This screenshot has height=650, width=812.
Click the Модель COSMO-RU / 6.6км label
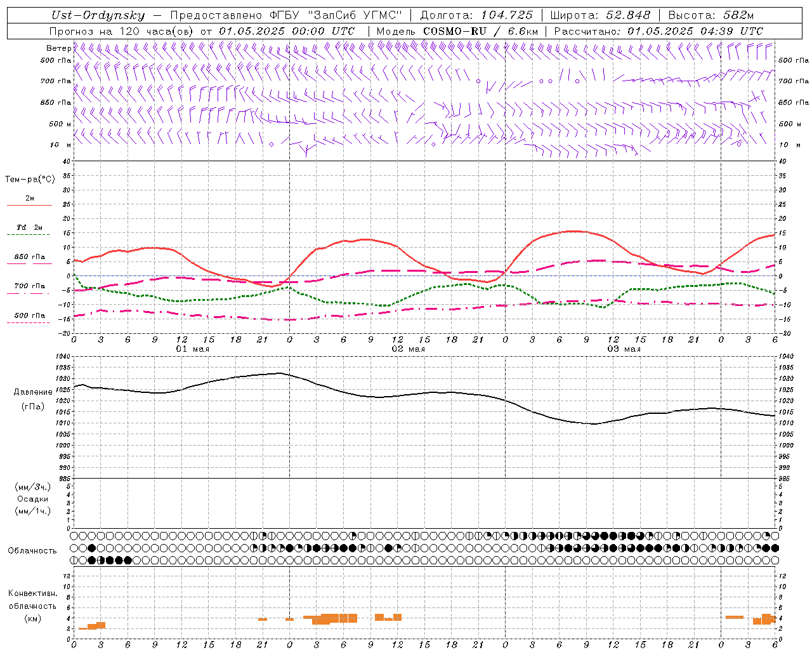(457, 30)
